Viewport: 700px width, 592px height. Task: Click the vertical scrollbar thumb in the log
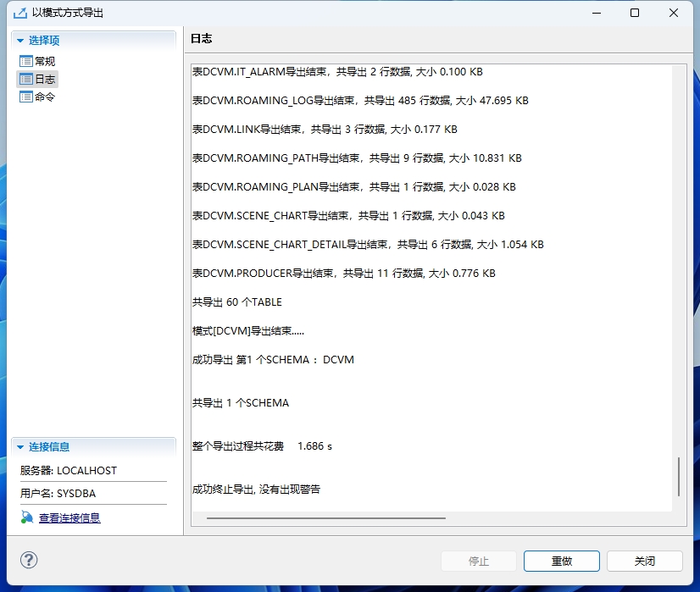coord(679,477)
